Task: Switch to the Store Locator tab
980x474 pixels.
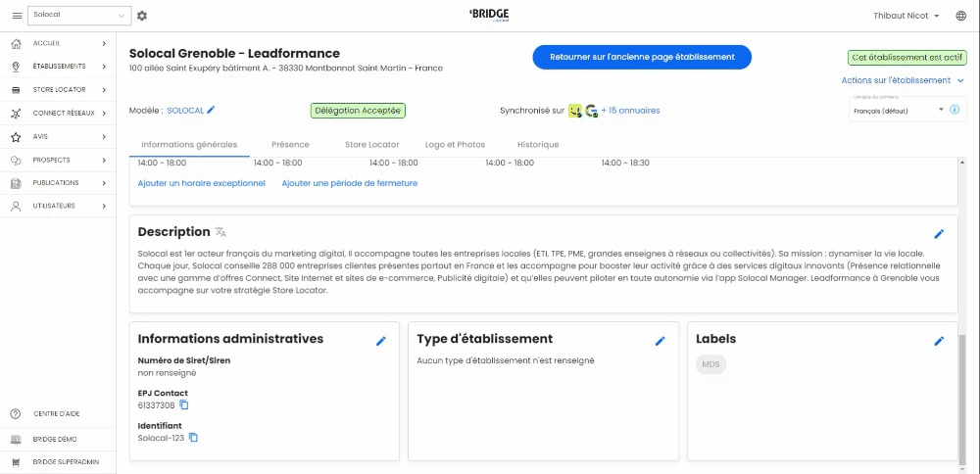Action: click(371, 144)
